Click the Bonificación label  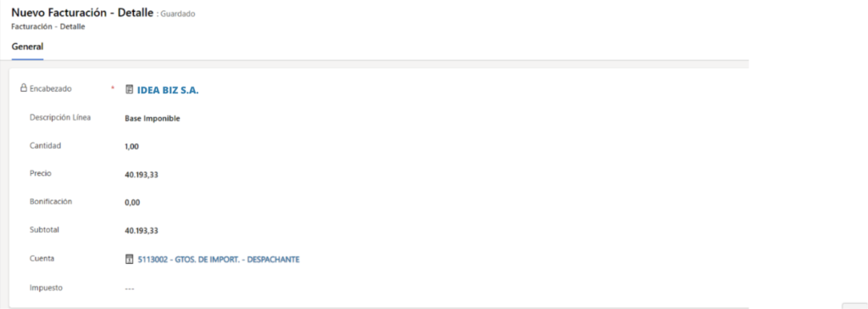pyautogui.click(x=51, y=201)
